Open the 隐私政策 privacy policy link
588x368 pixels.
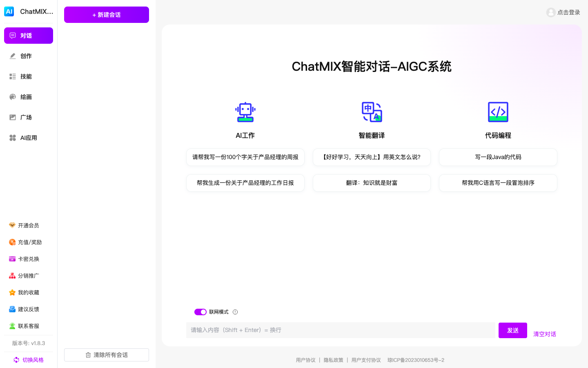pos(333,360)
